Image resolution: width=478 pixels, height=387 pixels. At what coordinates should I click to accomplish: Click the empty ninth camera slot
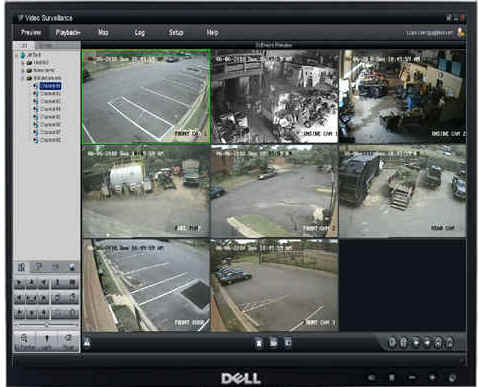(402, 285)
